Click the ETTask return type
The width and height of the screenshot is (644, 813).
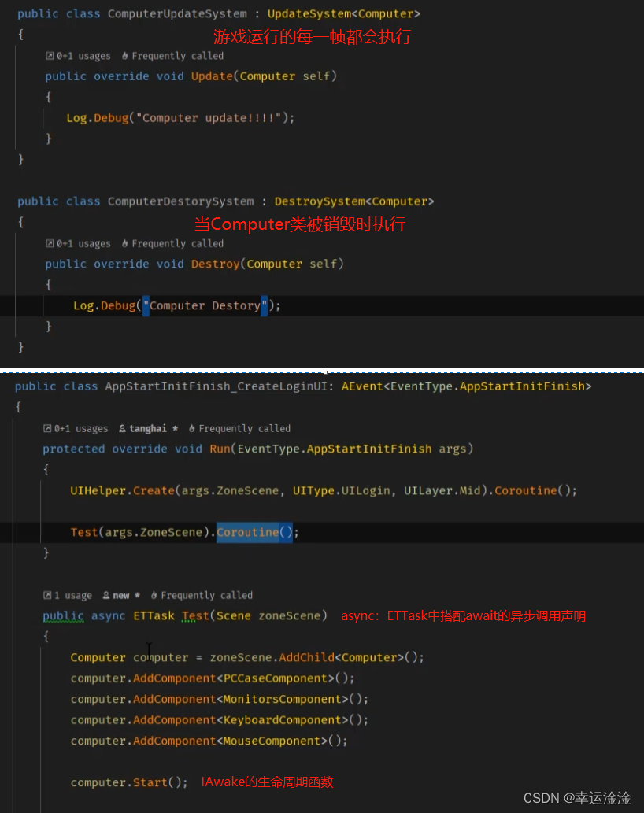(x=154, y=616)
